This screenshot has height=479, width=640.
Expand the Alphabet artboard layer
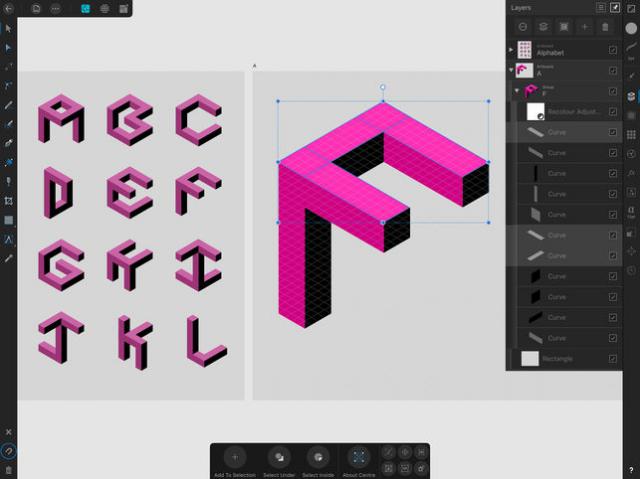click(511, 50)
